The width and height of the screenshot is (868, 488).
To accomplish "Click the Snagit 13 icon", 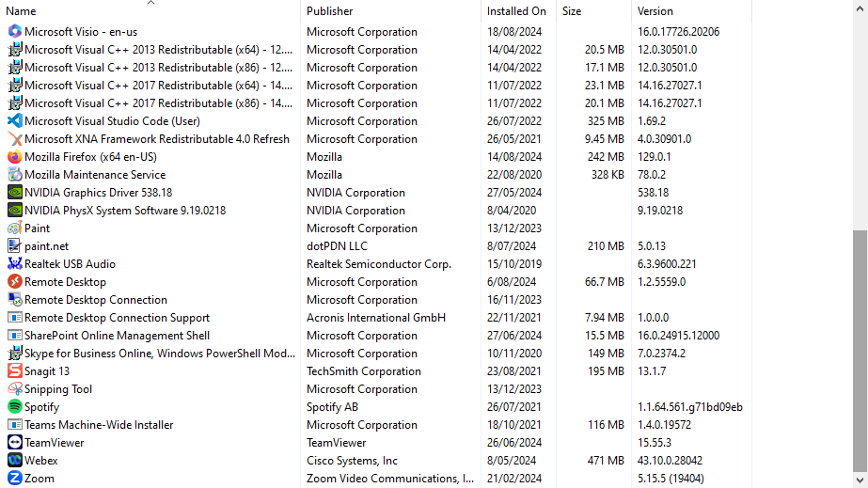I will point(14,371).
